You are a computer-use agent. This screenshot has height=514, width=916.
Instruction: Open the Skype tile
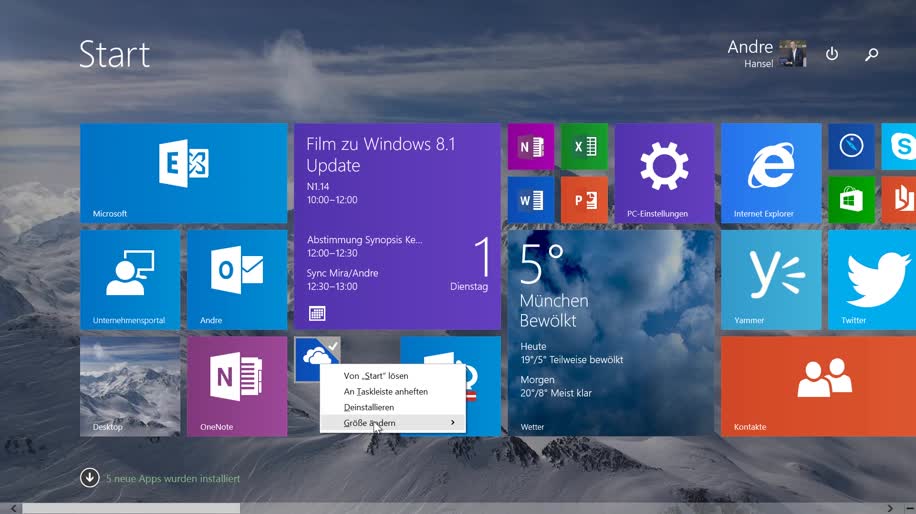tap(898, 147)
